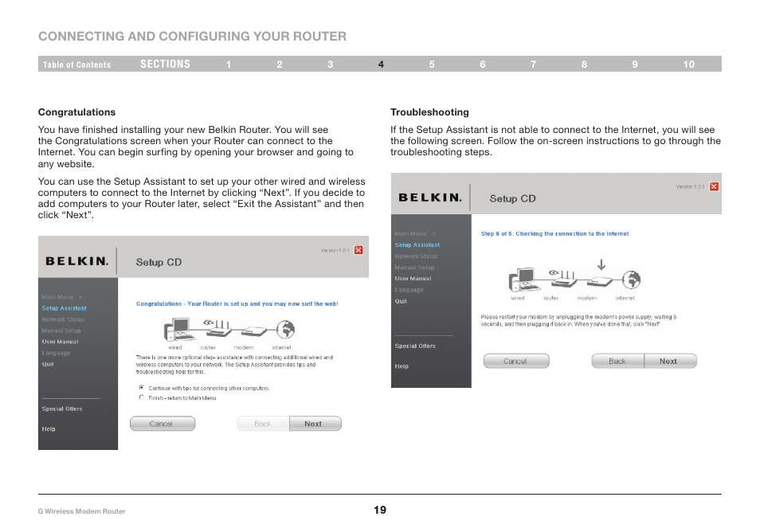The width and height of the screenshot is (760, 532).
Task: Open Network Status in Troubleshooting window sidebar
Action: click(416, 256)
